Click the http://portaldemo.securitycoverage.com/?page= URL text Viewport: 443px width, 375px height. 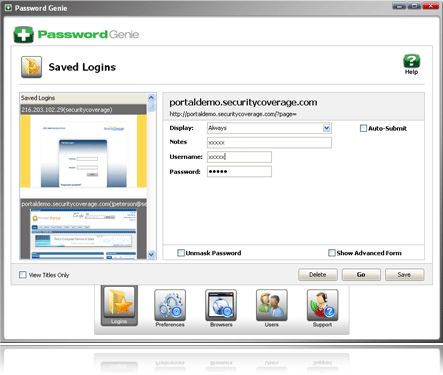(x=233, y=114)
